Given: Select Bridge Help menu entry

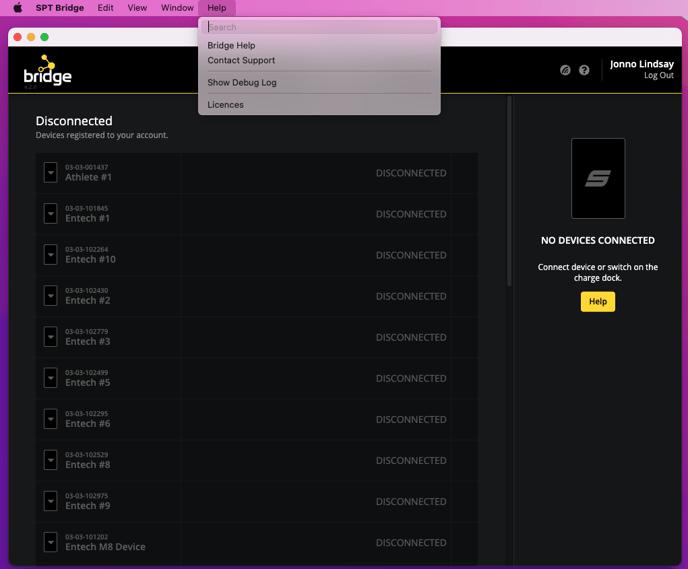Looking at the screenshot, I should [231, 46].
